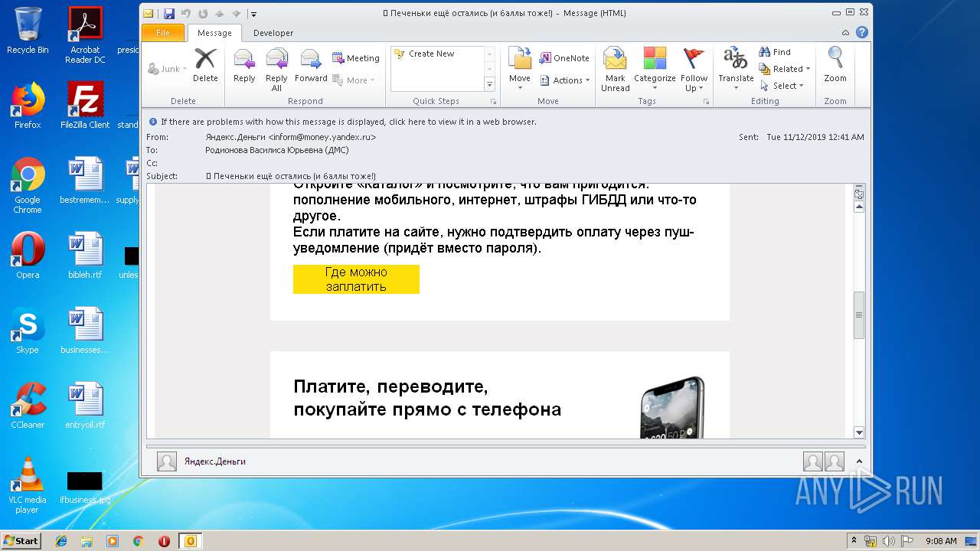Image resolution: width=980 pixels, height=551 pixels.
Task: Forward this message
Action: pos(311,66)
